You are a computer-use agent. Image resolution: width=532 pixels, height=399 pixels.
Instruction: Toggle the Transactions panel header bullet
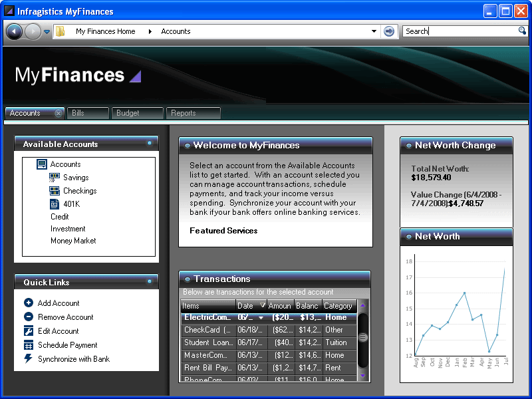click(187, 279)
